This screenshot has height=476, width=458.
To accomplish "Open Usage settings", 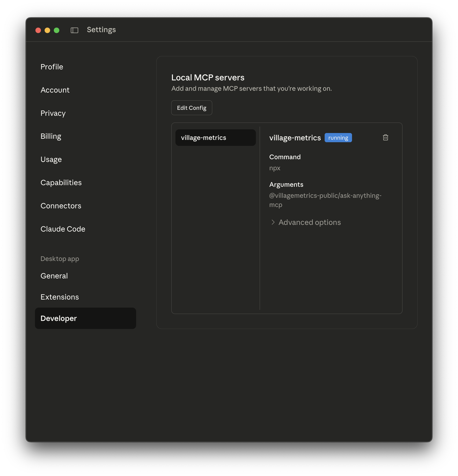I will (51, 159).
